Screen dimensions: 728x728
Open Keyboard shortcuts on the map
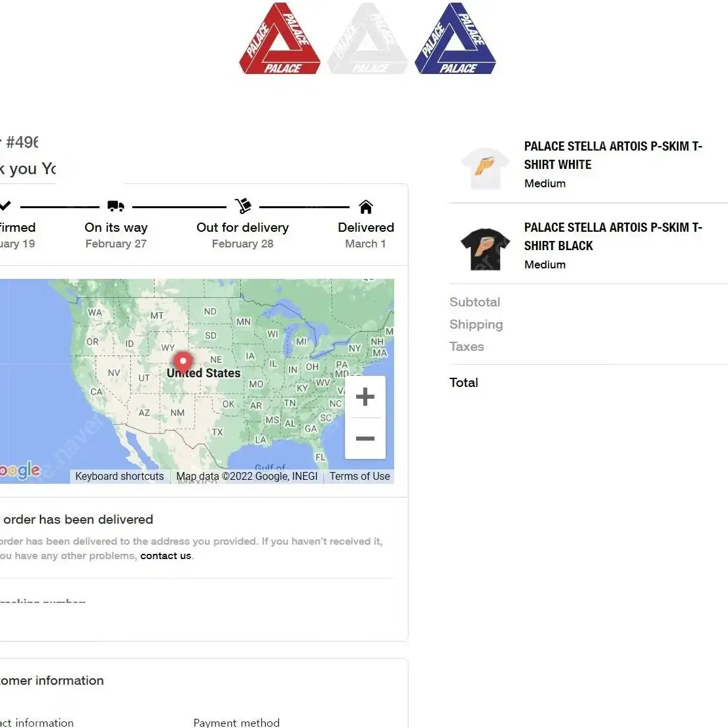[119, 477]
